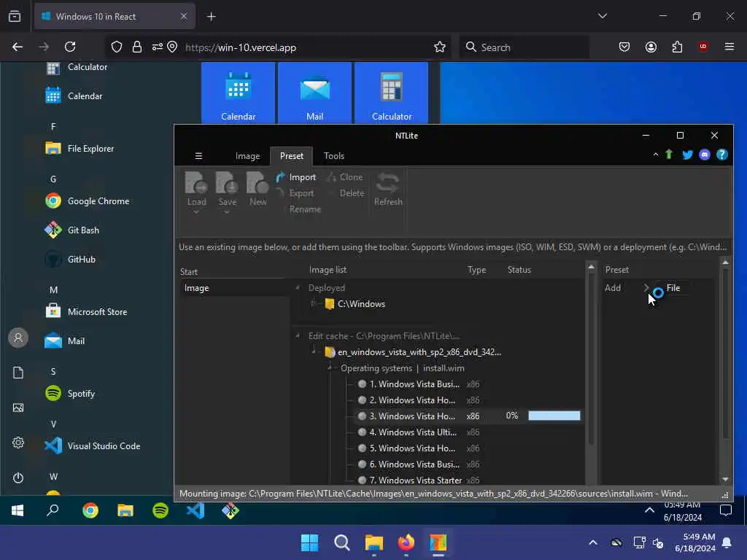Open Git Bash from the app list
This screenshot has height=560, width=747.
tap(72, 230)
